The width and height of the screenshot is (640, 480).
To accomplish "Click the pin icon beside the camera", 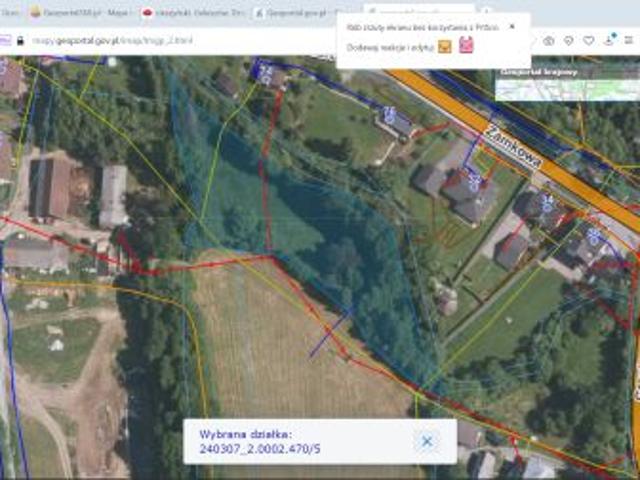I will 568,41.
